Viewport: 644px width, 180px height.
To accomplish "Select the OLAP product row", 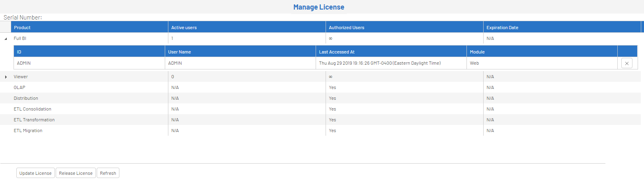I will [x=20, y=87].
